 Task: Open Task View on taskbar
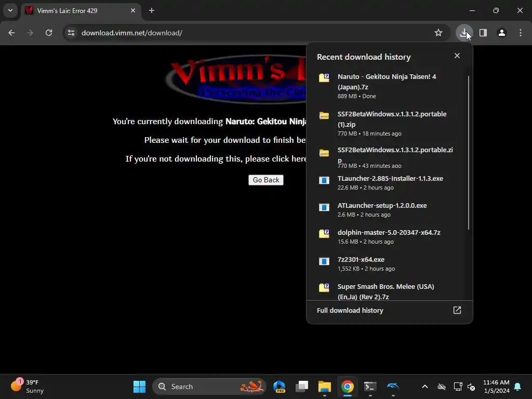click(x=302, y=387)
